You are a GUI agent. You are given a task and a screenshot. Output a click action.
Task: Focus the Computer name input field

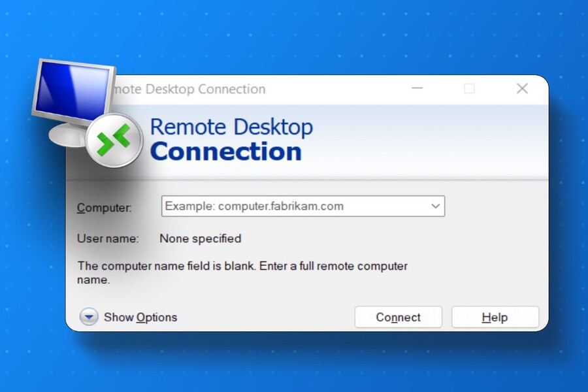[x=303, y=206]
